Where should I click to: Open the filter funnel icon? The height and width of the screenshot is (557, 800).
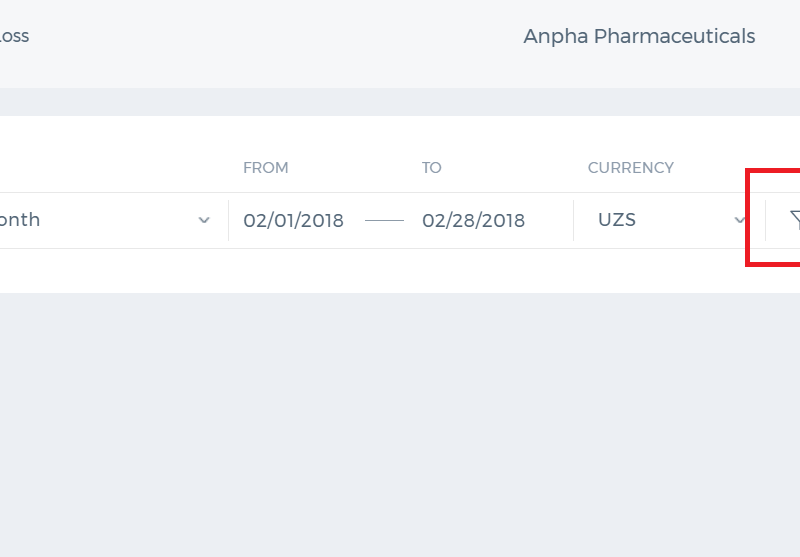[x=795, y=220]
